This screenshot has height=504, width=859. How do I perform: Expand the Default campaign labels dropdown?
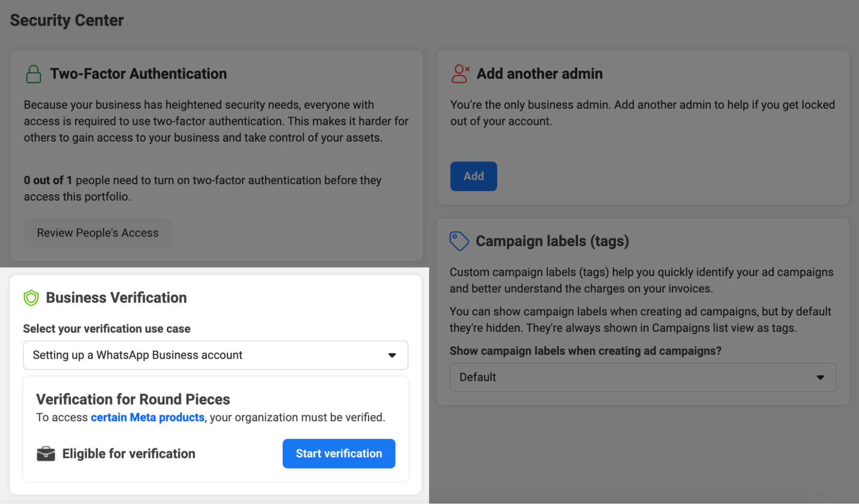642,377
